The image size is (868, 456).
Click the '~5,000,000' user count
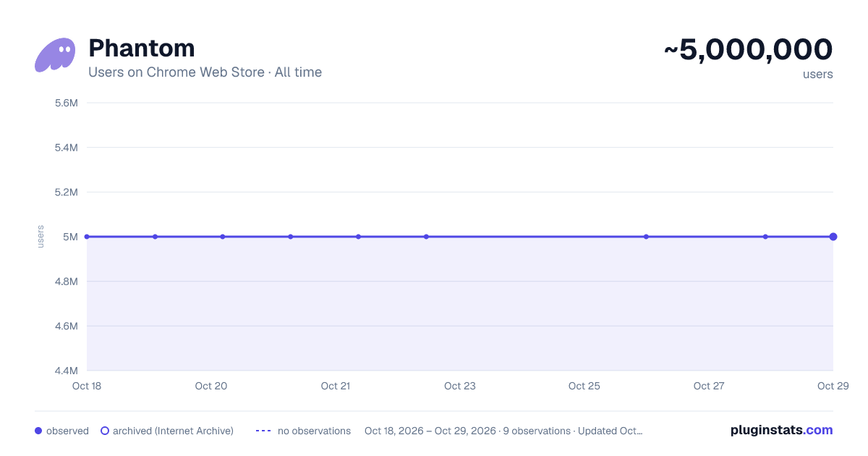pos(748,49)
